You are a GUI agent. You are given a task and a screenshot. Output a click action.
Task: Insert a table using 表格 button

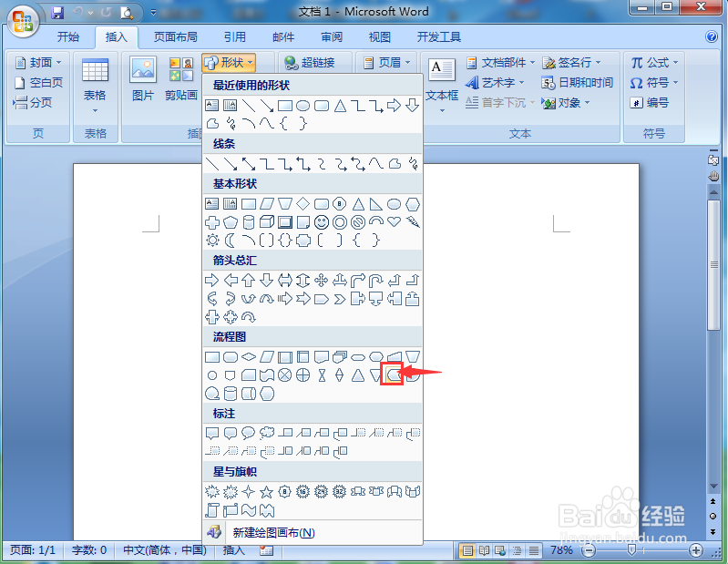(x=95, y=85)
